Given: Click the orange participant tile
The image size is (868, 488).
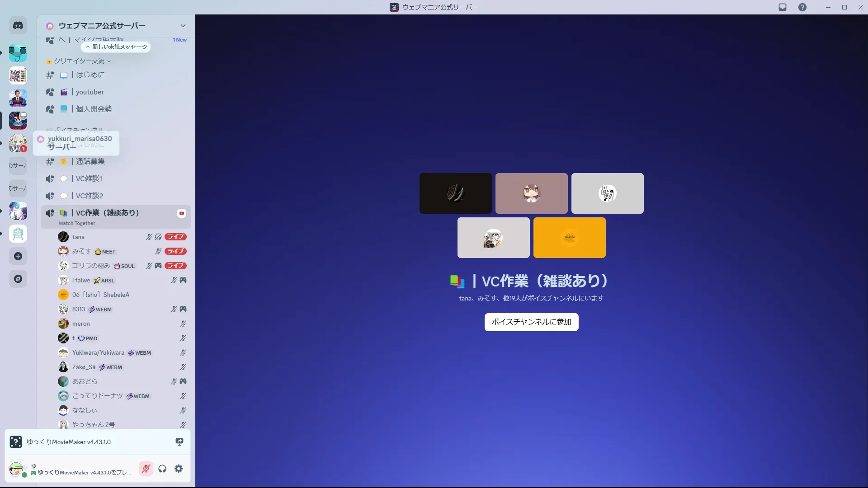Looking at the screenshot, I should [569, 238].
